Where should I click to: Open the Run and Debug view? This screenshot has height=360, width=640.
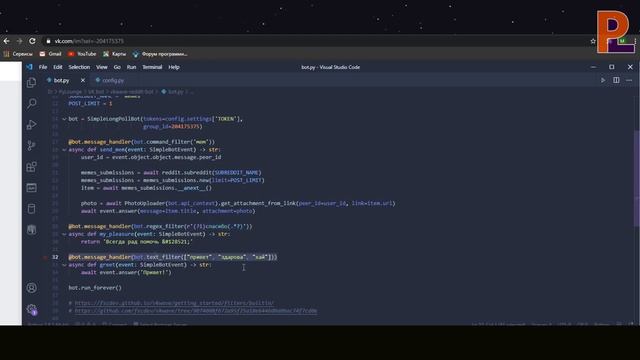click(31, 124)
